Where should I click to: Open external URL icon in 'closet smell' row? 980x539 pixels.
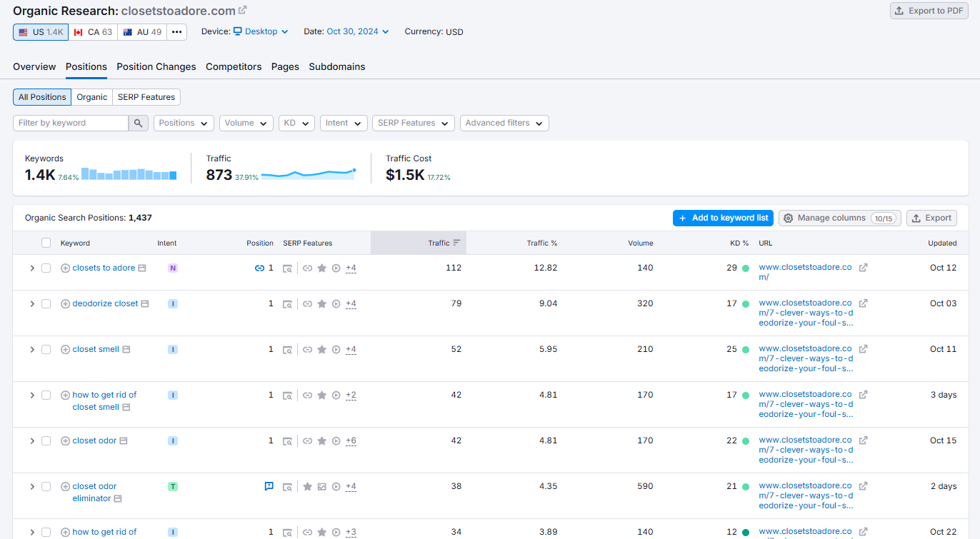pyautogui.click(x=863, y=349)
